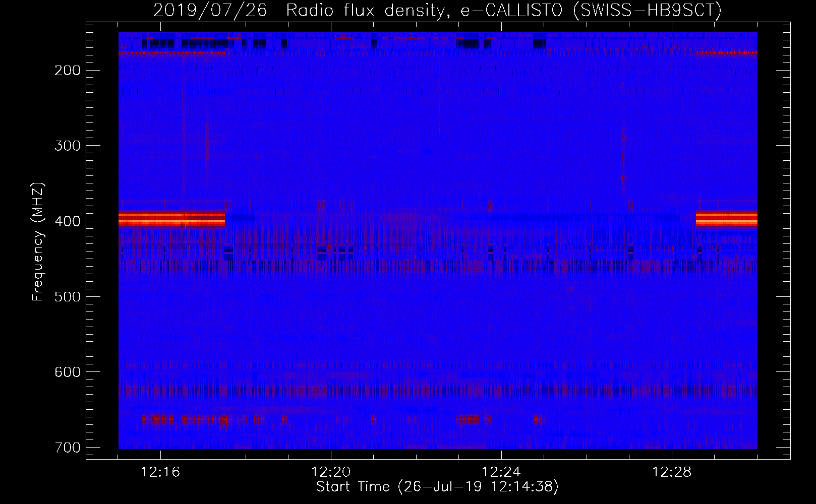Select the 200 frequency tick label
The image size is (816, 504).
click(67, 70)
